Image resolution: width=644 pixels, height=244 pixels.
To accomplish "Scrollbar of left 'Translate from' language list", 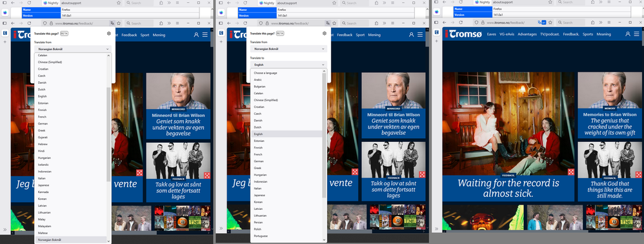I will [x=108, y=134].
